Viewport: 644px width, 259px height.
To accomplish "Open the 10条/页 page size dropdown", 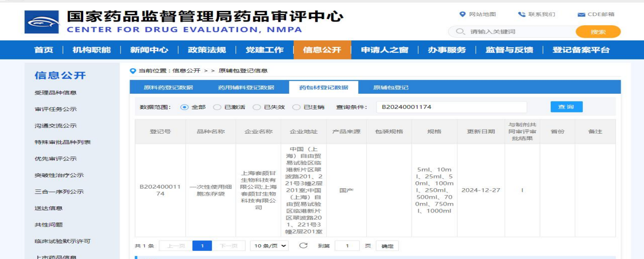I will (x=270, y=246).
